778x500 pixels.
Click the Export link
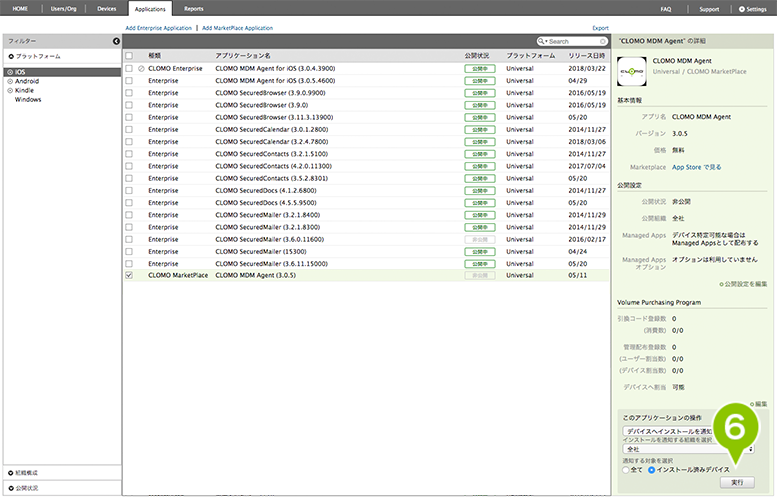point(600,28)
